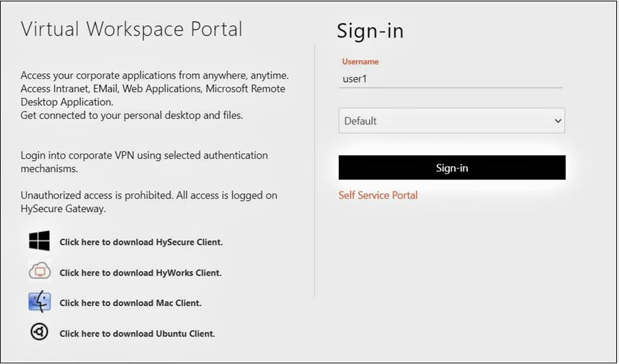Click the Ubuntu circle logo icon
Viewport: 619px width, 364px height.
tap(40, 332)
